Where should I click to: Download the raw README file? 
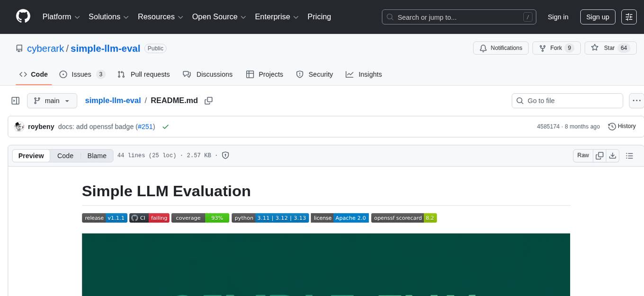click(x=613, y=155)
